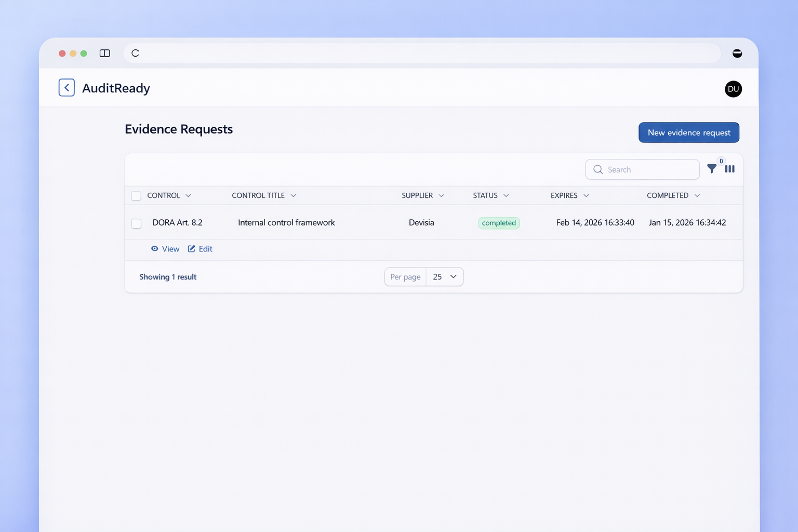
Task: Open the table filter funnel icon
Action: [x=712, y=169]
